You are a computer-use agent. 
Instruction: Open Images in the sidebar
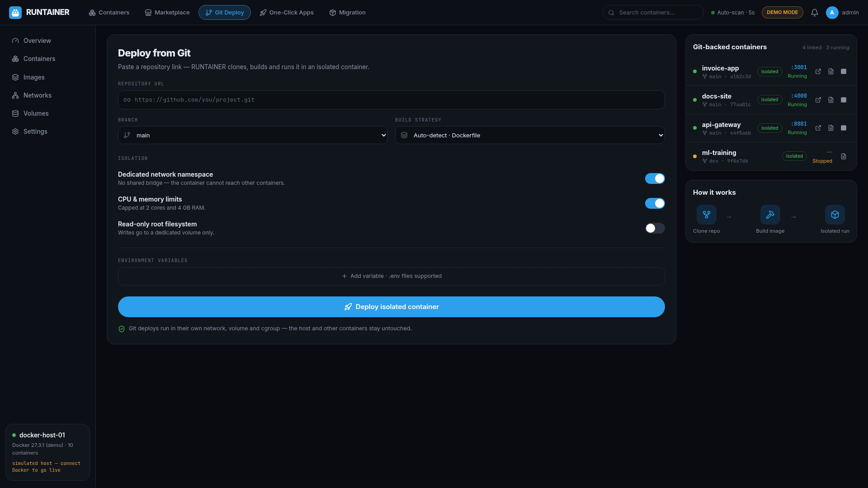tap(48, 77)
